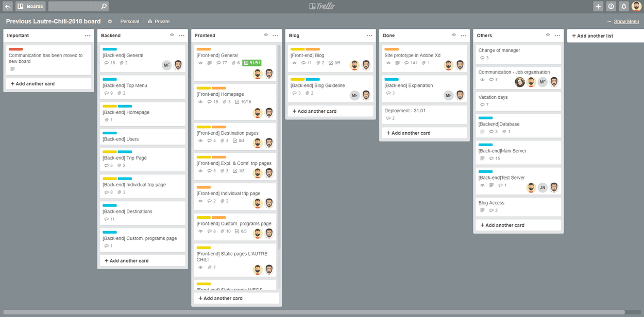This screenshot has height=317, width=644.
Task: Open the notifications bell icon
Action: pos(623,6)
